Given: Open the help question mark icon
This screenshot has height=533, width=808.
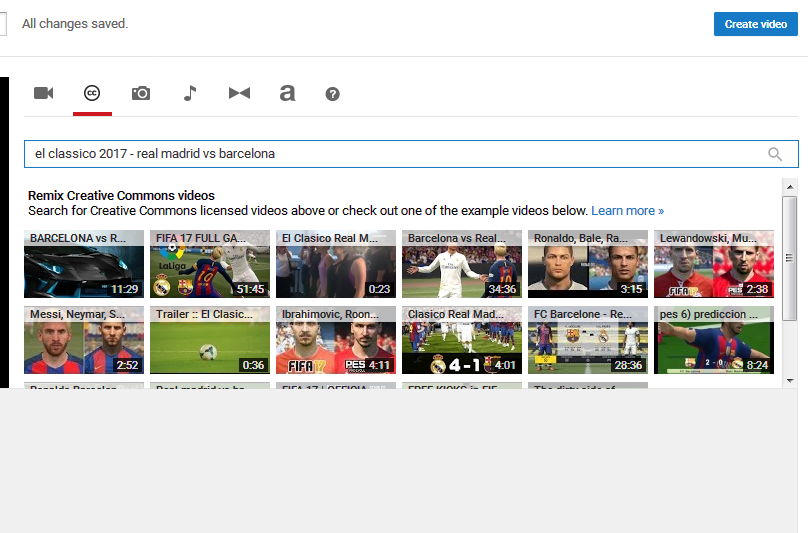Looking at the screenshot, I should tap(332, 94).
